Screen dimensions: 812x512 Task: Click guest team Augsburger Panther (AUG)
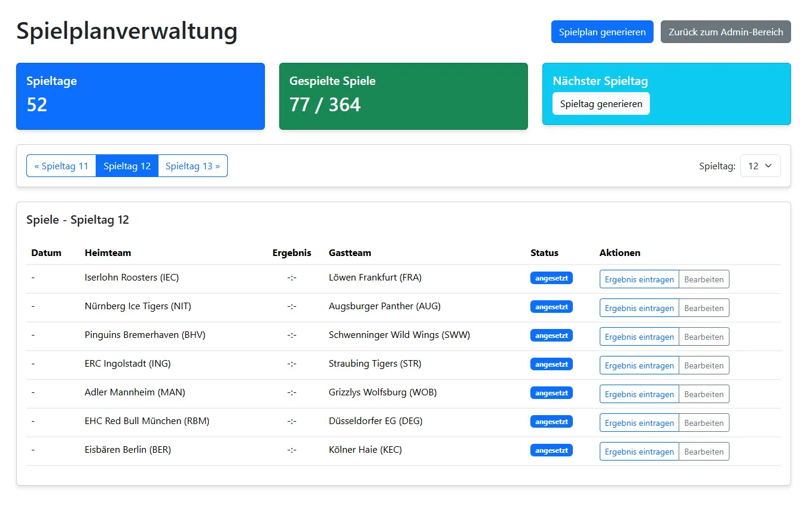384,306
